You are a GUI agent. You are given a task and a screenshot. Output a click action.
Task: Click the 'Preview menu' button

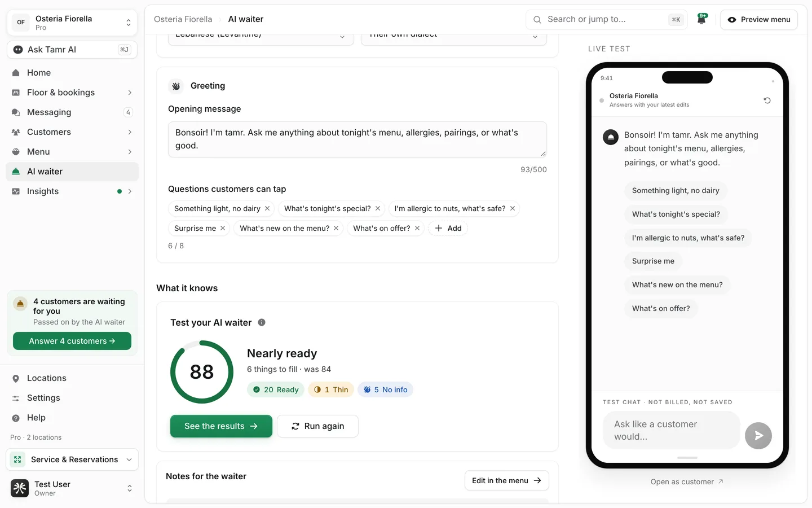click(x=759, y=20)
